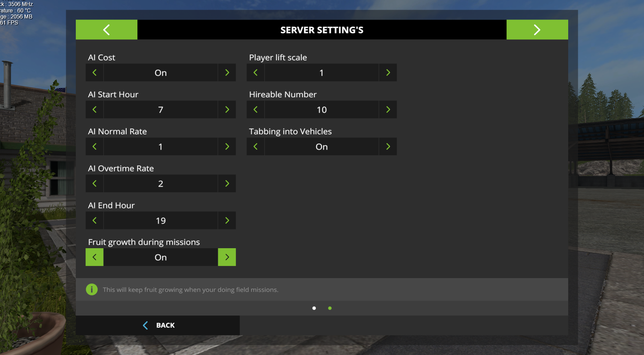Increase Player lift scale with right arrow
This screenshot has width=644, height=355.
(x=388, y=73)
